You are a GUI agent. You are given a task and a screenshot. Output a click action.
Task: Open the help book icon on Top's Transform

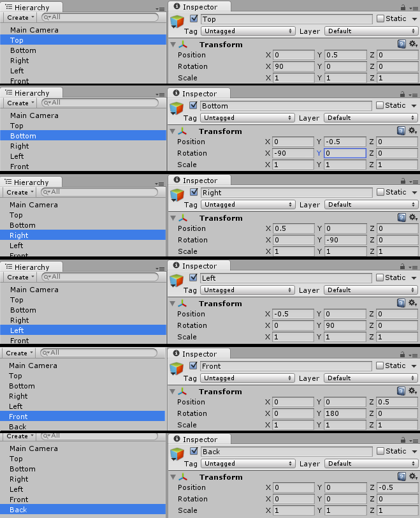click(402, 44)
